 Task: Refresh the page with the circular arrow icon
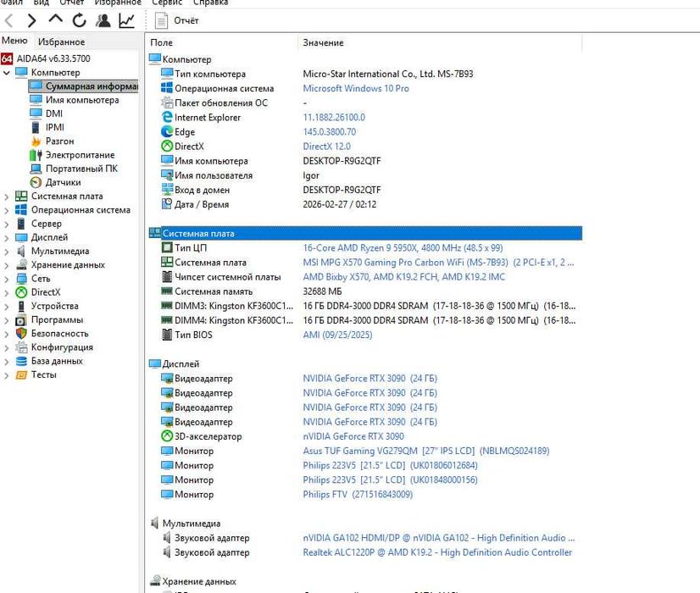click(79, 20)
